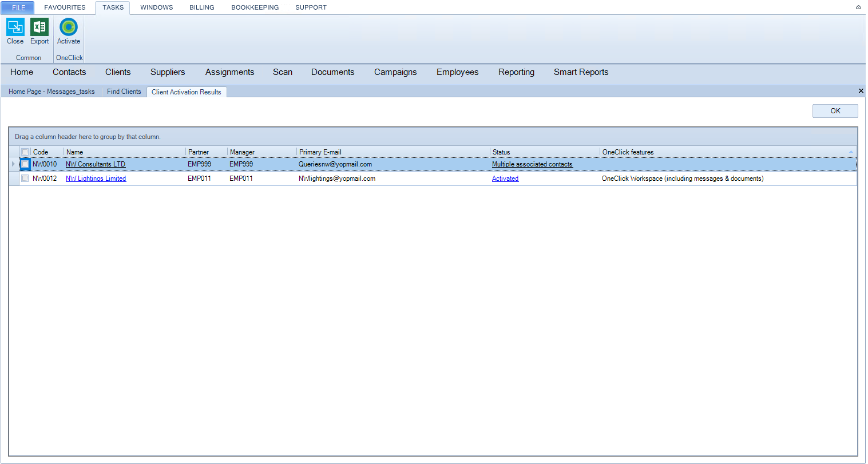Click the Activated status link
Screen dimensions: 868x464
coord(505,179)
